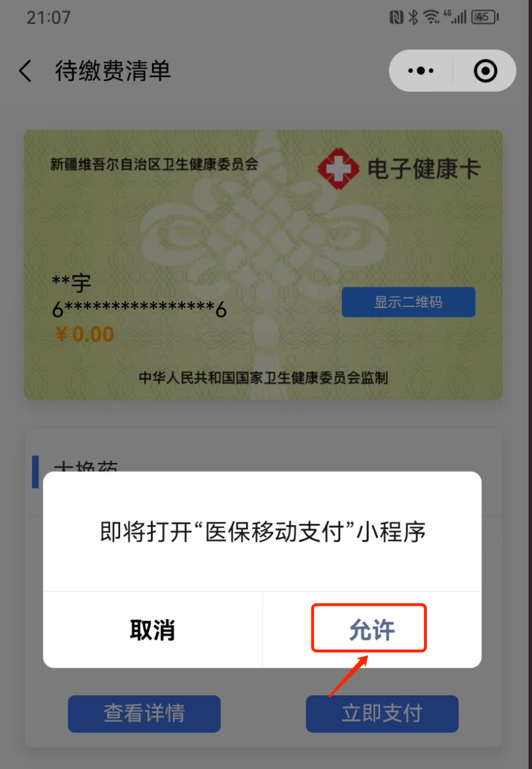Screen dimensions: 532x769
Task: Click the red cross health card logo
Action: click(x=338, y=169)
